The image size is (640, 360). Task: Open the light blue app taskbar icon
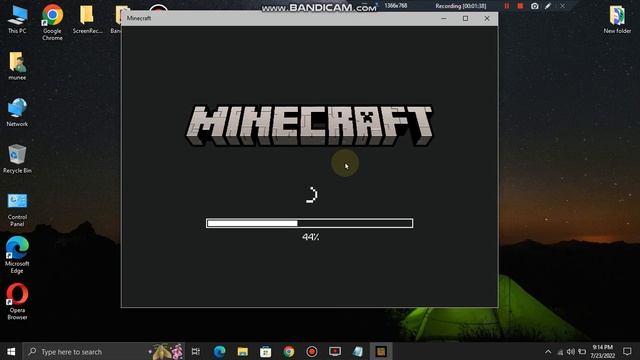click(358, 351)
